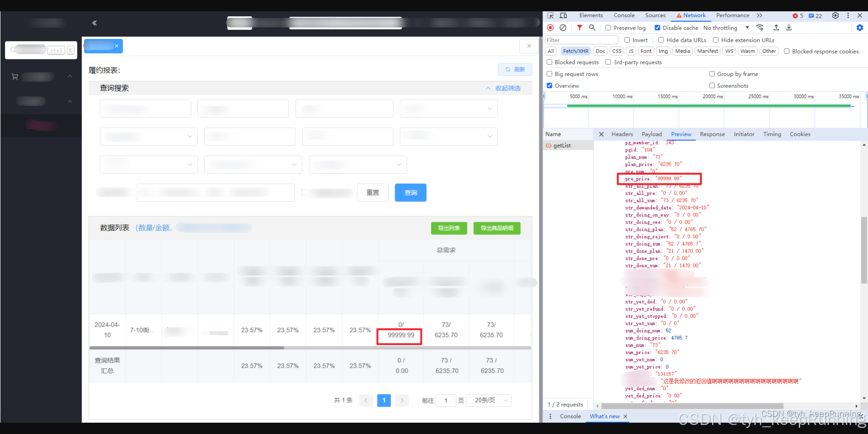Click the error count badge showing 5
868x434 pixels.
(798, 16)
